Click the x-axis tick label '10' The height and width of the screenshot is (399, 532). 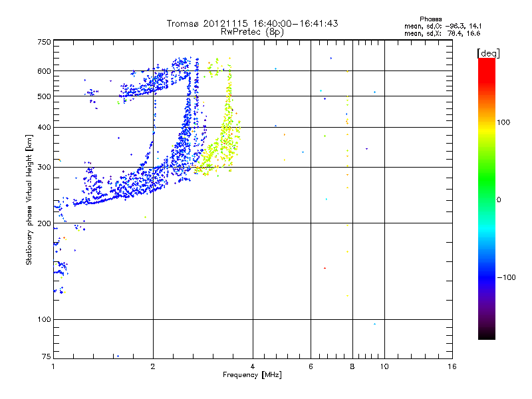coord(384,366)
